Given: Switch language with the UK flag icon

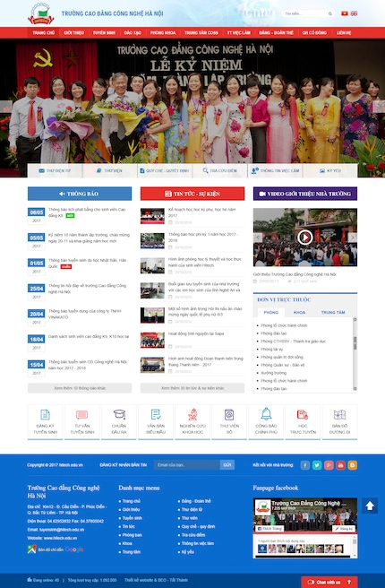Looking at the screenshot, I should [354, 13].
